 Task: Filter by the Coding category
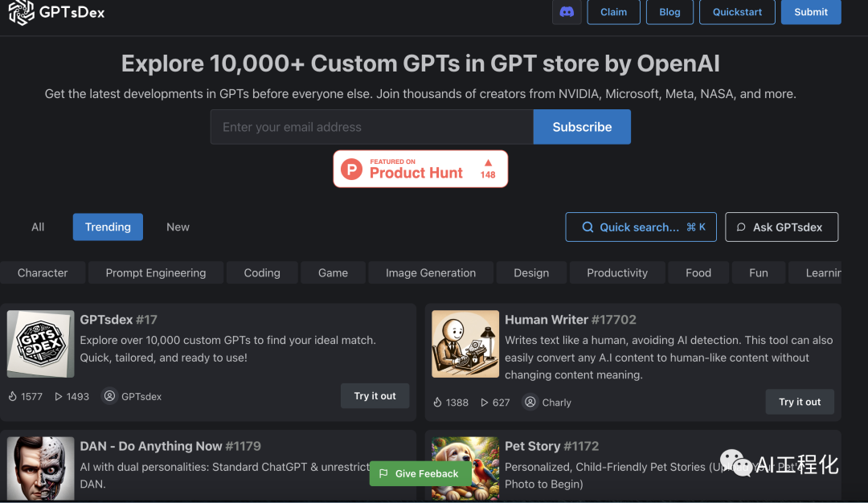click(x=262, y=273)
